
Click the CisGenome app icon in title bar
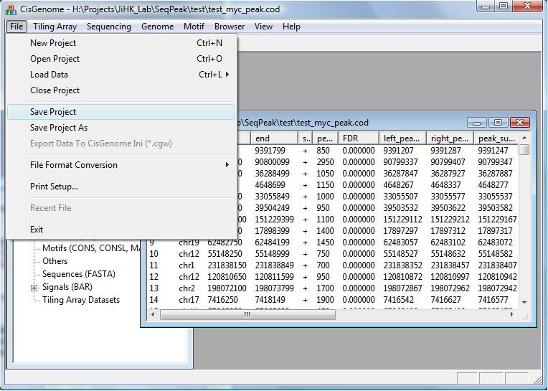[10, 9]
